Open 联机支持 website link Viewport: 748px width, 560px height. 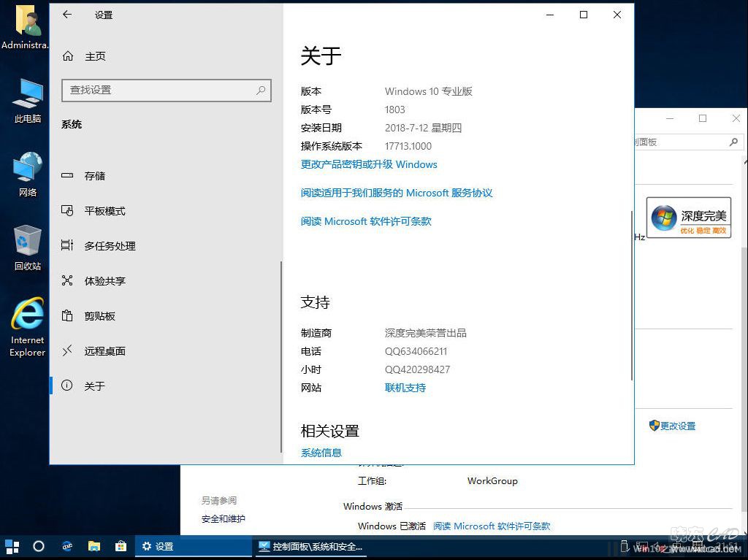(x=405, y=388)
